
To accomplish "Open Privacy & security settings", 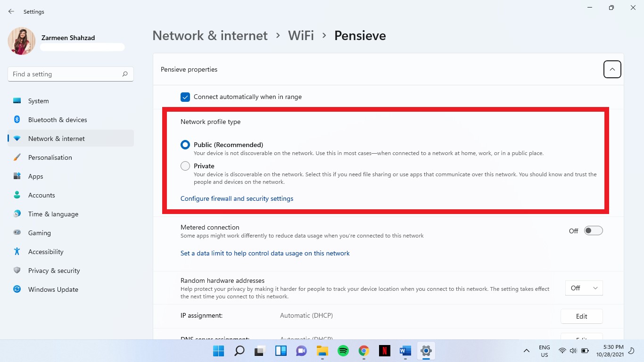I will [54, 270].
